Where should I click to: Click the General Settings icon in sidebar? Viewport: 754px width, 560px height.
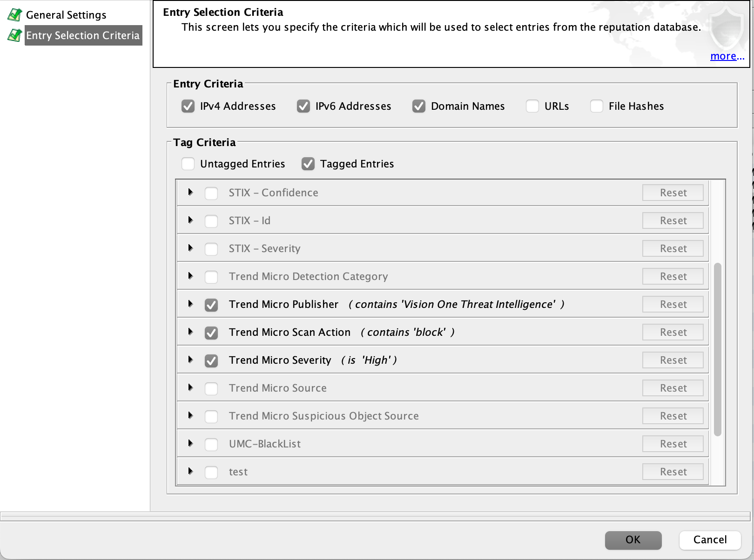[x=14, y=15]
